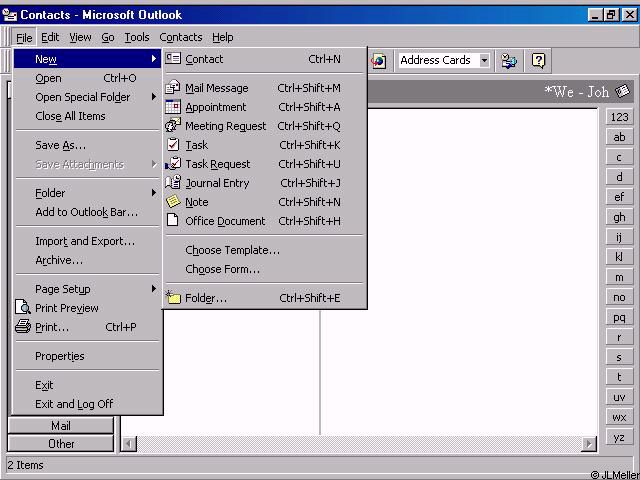Image resolution: width=640 pixels, height=480 pixels.
Task: Click the question mark help toolbar icon
Action: pos(538,61)
